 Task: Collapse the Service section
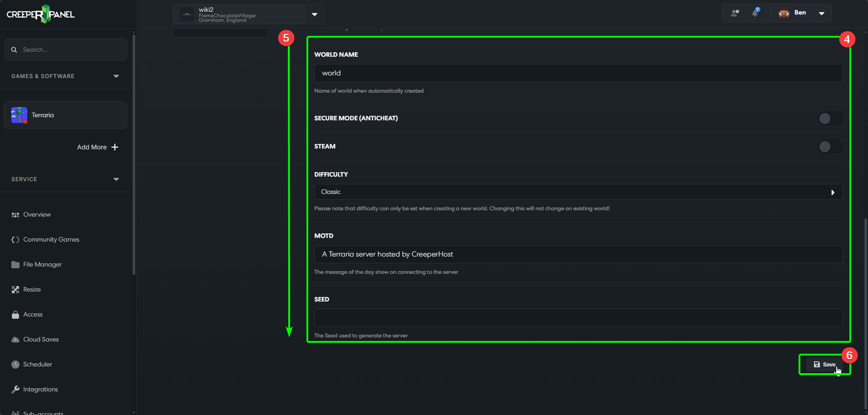(116, 179)
